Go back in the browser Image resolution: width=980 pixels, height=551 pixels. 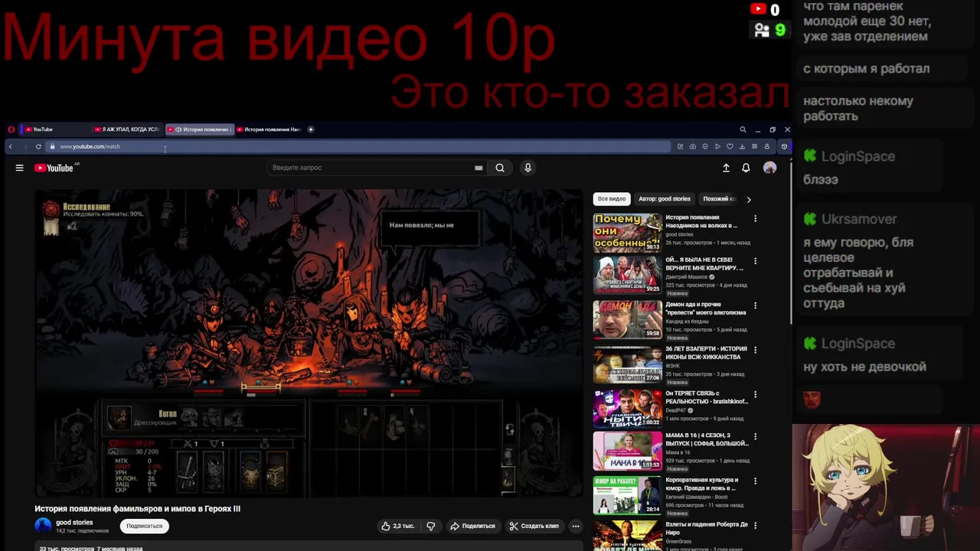click(11, 146)
